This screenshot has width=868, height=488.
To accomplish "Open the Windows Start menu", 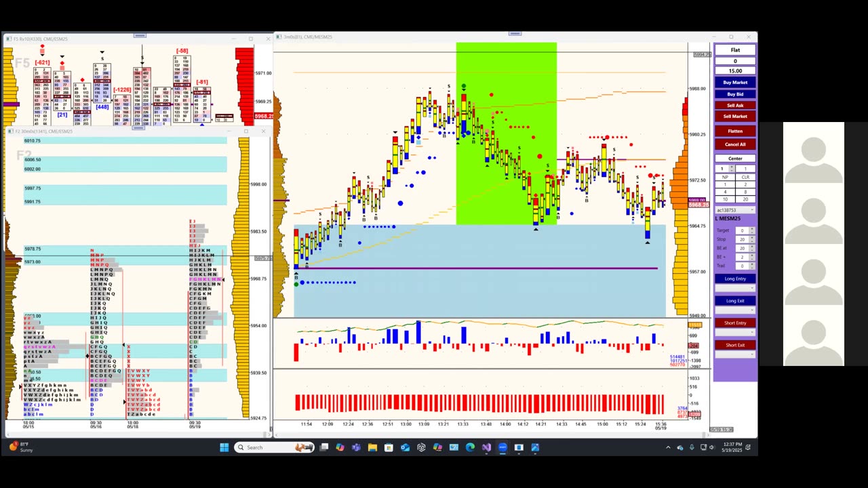I will point(224,447).
